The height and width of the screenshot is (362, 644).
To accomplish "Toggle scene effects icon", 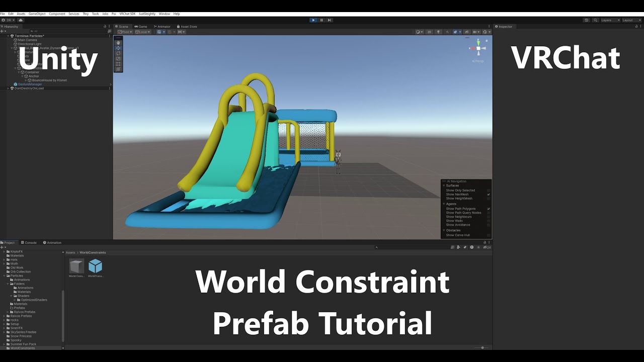I will click(455, 32).
